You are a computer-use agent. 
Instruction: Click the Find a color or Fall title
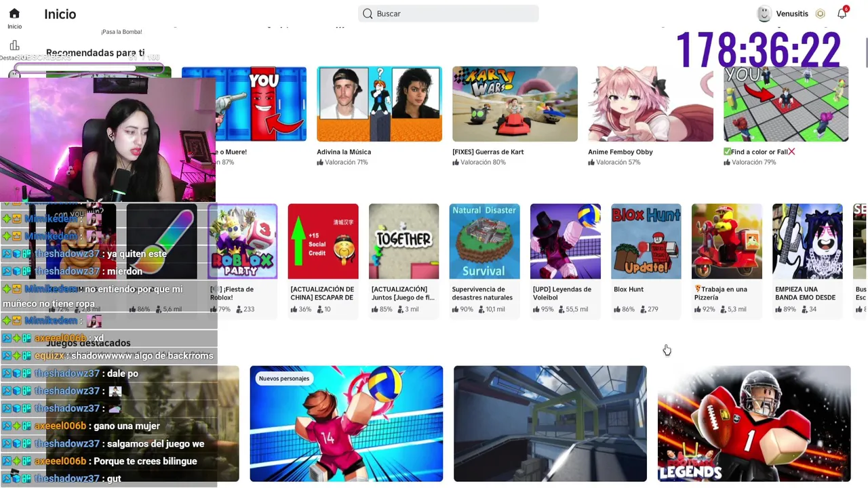pyautogui.click(x=759, y=152)
